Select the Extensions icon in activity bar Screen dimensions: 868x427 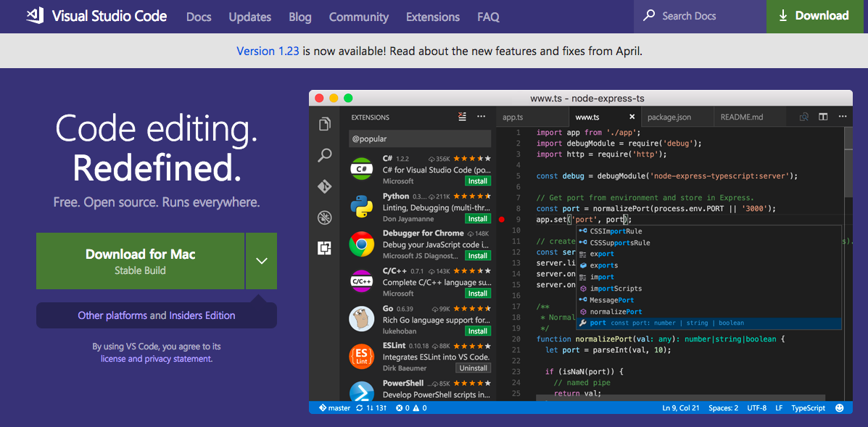point(324,249)
